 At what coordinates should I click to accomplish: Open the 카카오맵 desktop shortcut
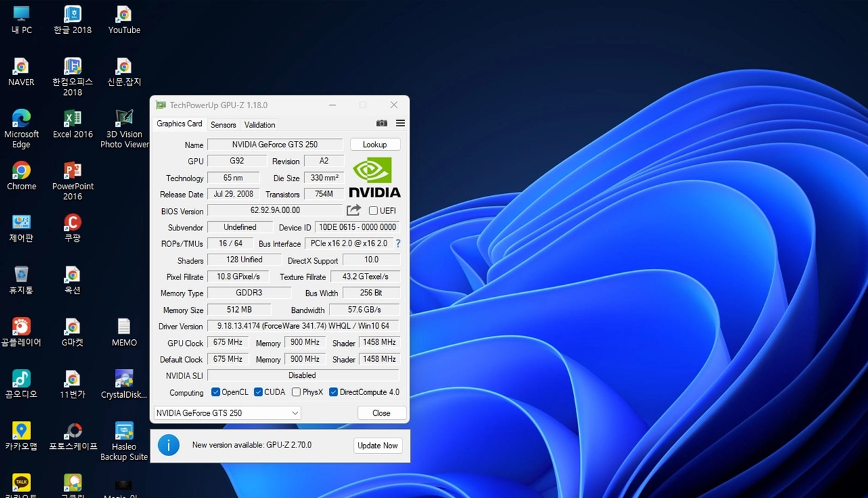point(21,436)
